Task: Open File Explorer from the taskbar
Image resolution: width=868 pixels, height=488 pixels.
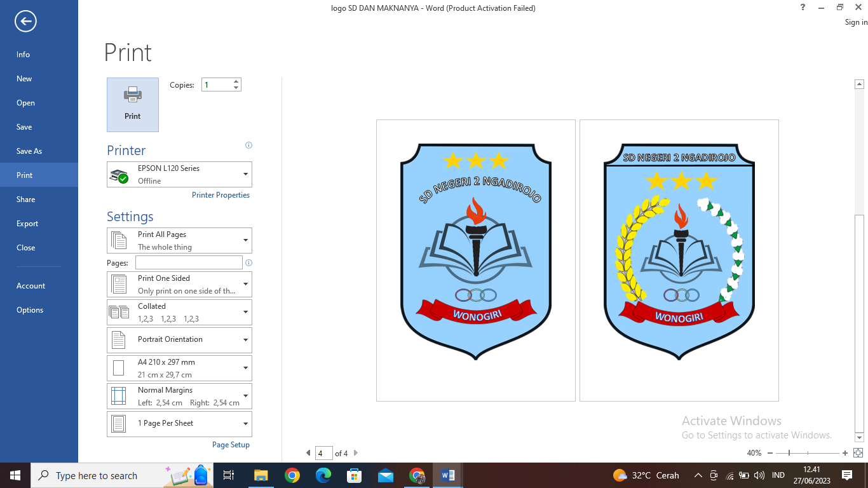Action: (x=261, y=475)
